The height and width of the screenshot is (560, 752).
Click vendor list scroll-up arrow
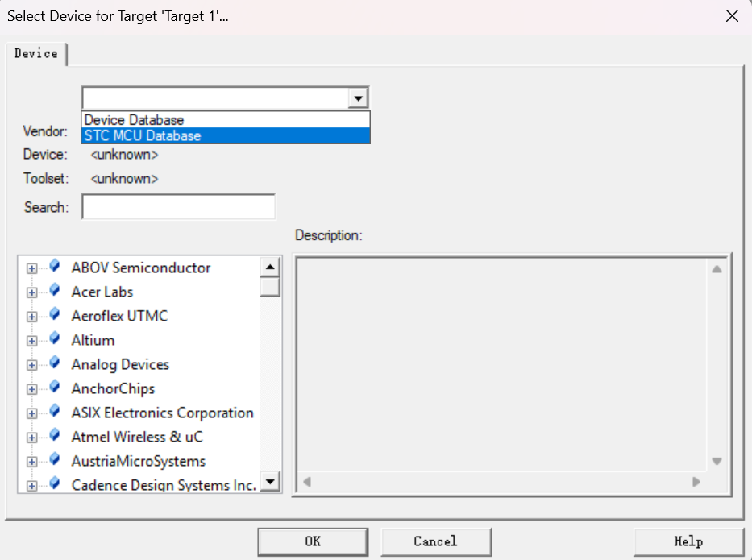click(270, 267)
